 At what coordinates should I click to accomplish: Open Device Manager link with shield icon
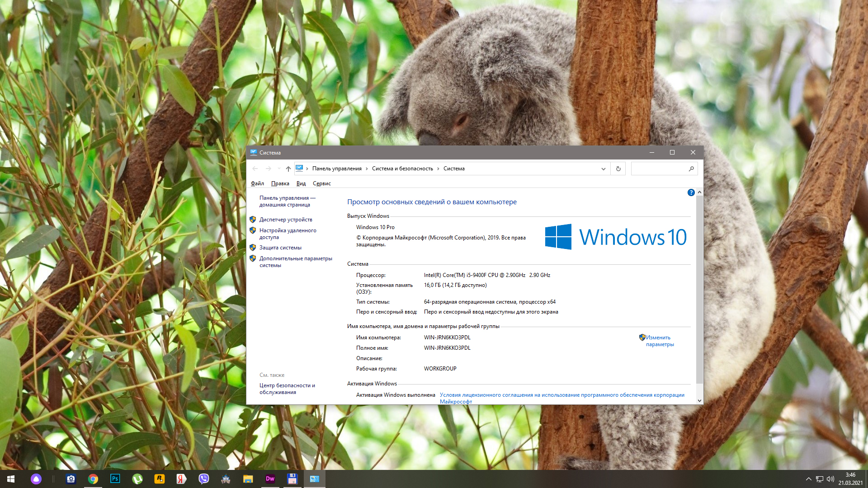pyautogui.click(x=285, y=220)
